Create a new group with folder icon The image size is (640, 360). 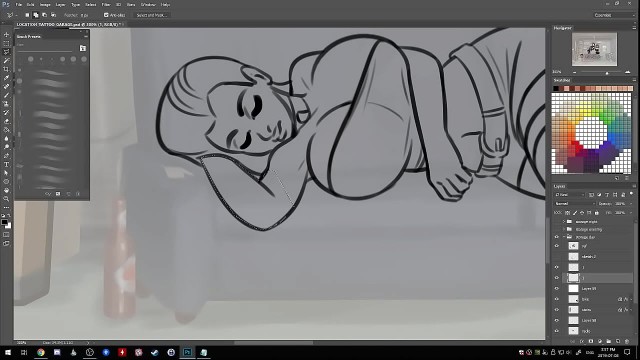point(609,341)
